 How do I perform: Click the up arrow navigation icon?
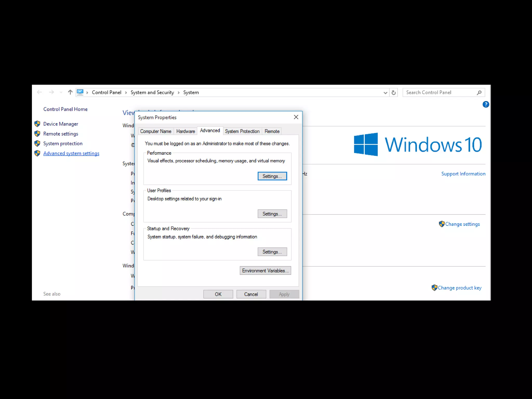tap(70, 92)
